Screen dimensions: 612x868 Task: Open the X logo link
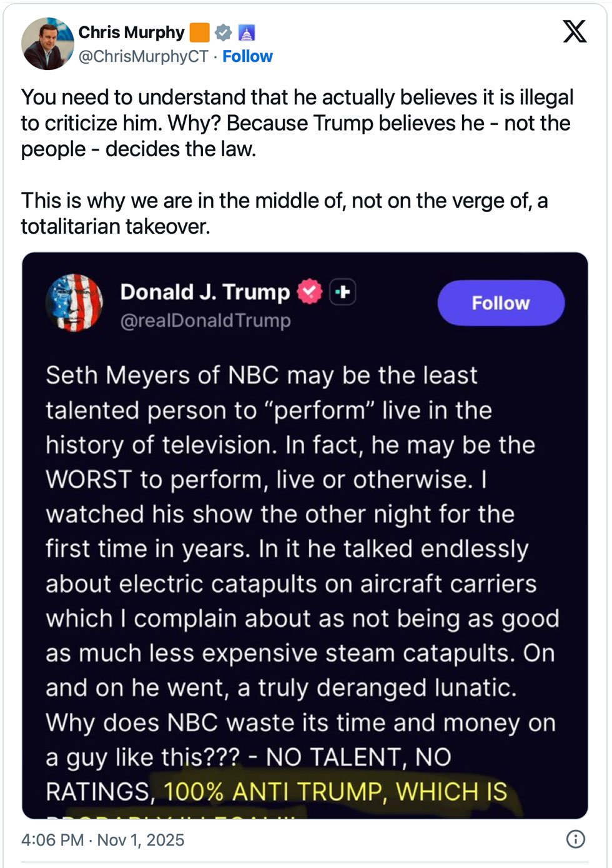(x=575, y=31)
